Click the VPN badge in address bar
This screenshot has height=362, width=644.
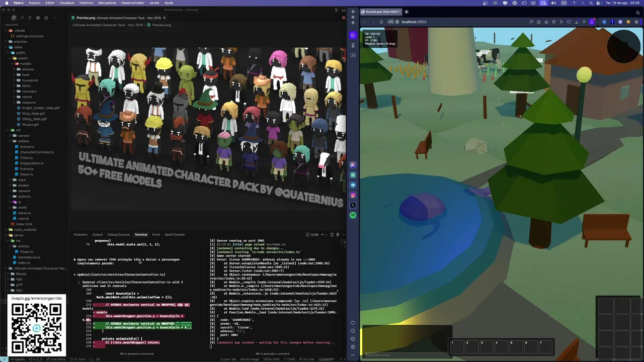pos(390,22)
